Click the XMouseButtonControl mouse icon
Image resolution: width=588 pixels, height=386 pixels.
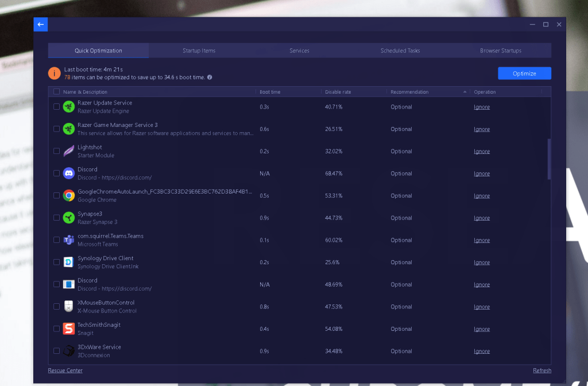coord(69,307)
